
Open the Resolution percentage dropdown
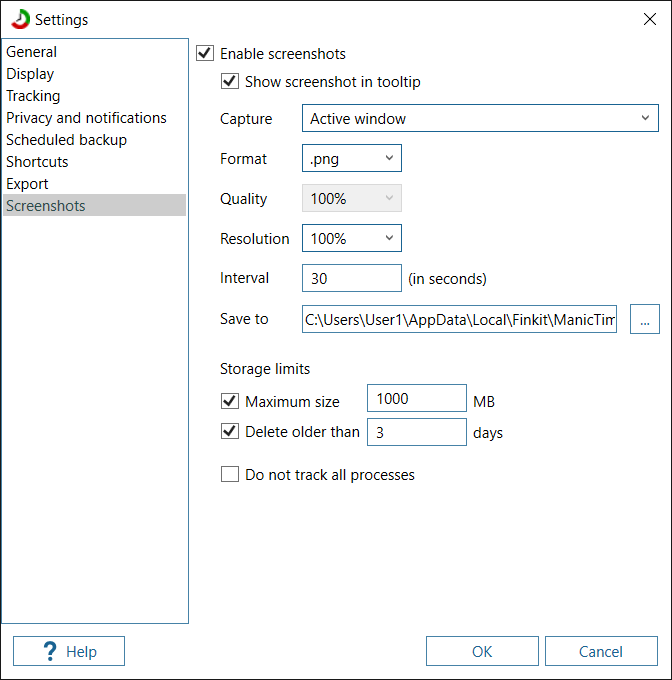click(351, 239)
